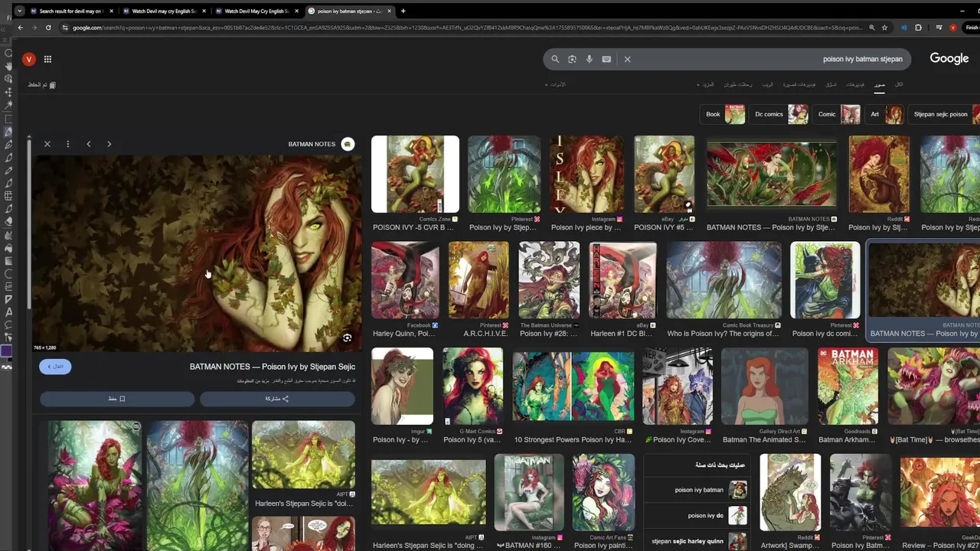Open title link BATMAN NOTES — Poison Ivy by Stjepan Sejic
Viewport: 980px width, 551px height.
click(x=272, y=367)
